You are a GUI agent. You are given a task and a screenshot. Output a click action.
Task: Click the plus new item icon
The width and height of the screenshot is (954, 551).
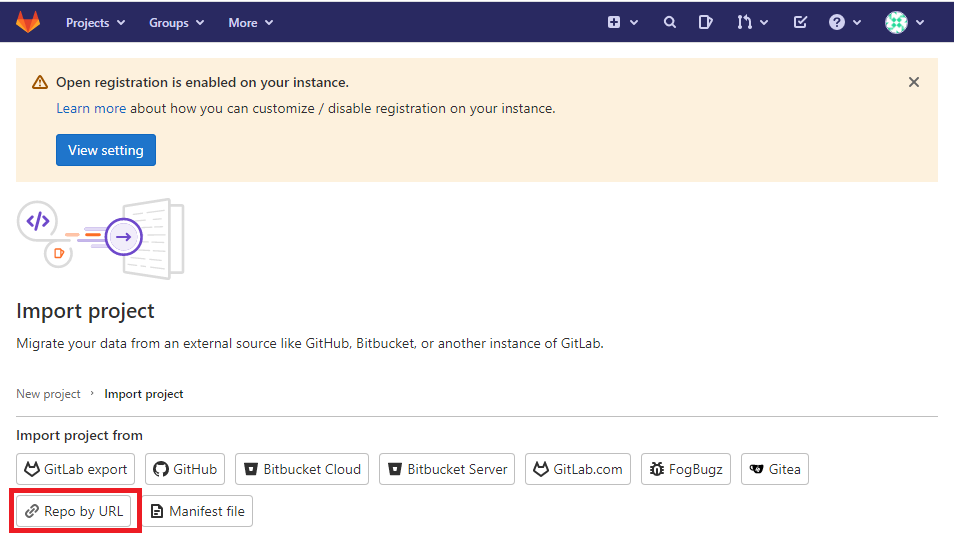click(x=614, y=23)
